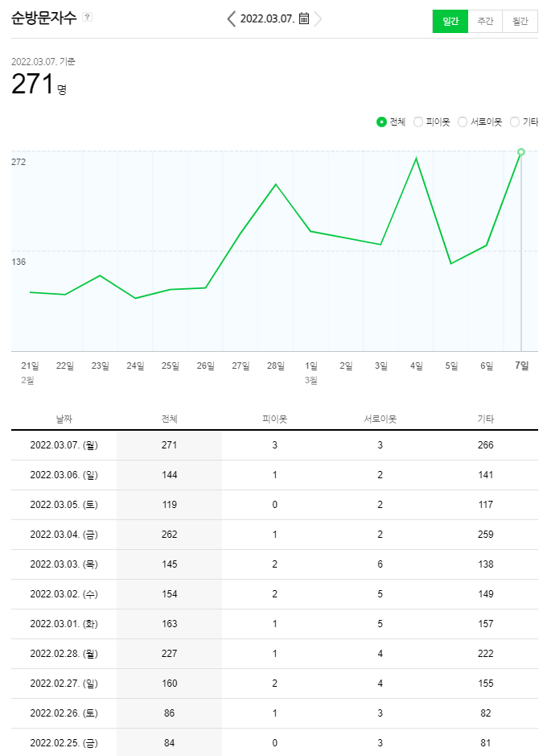Click the 피이웃 column header in table

[x=274, y=419]
